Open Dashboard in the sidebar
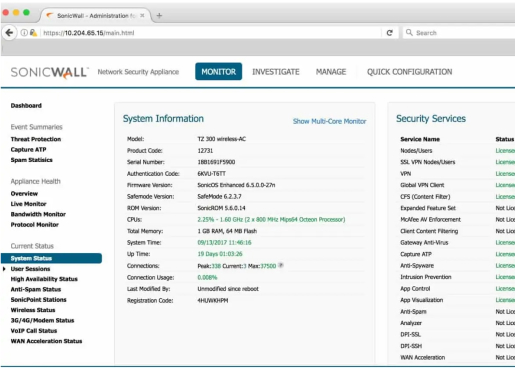 point(26,106)
